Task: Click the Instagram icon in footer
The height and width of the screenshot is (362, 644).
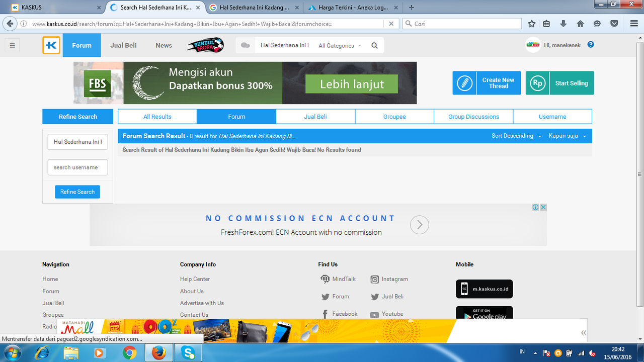Action: [x=375, y=279]
